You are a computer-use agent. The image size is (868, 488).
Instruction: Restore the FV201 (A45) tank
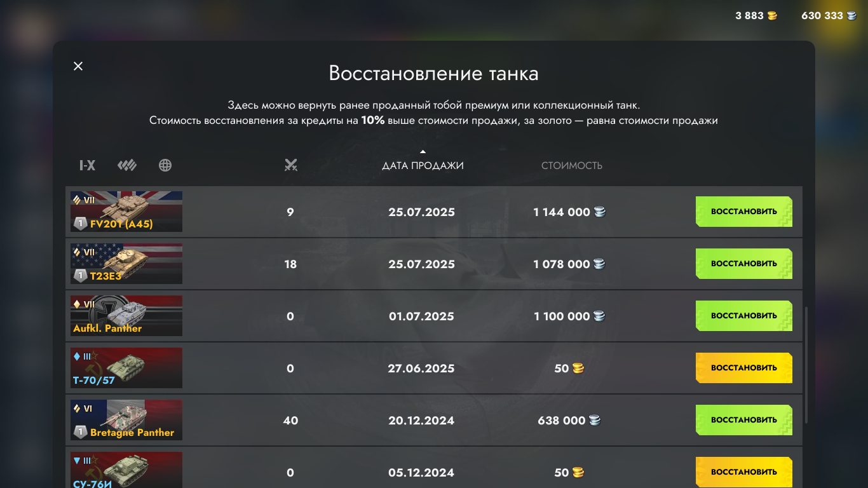pyautogui.click(x=743, y=212)
